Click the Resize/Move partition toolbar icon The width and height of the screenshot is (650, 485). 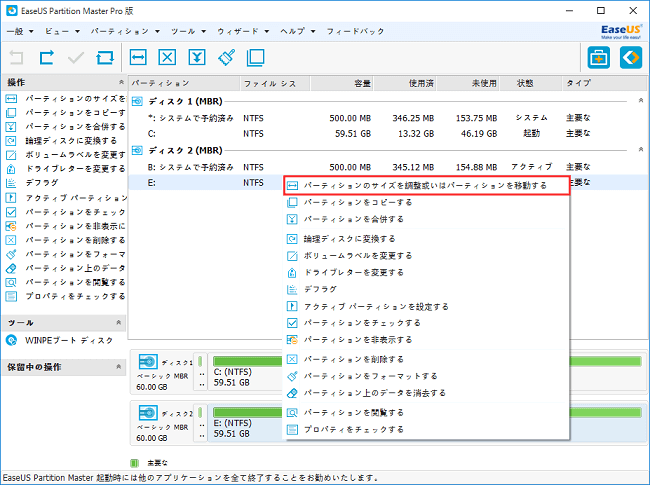click(138, 58)
